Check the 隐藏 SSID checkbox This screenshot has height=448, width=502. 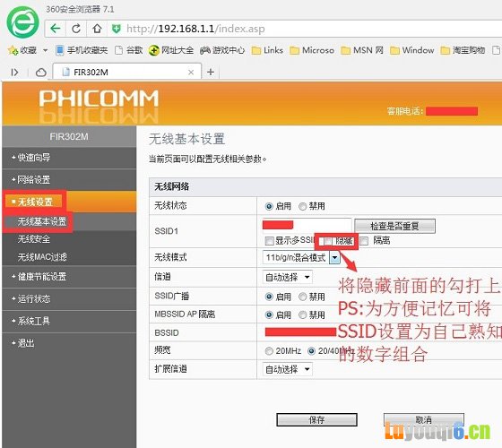328,241
